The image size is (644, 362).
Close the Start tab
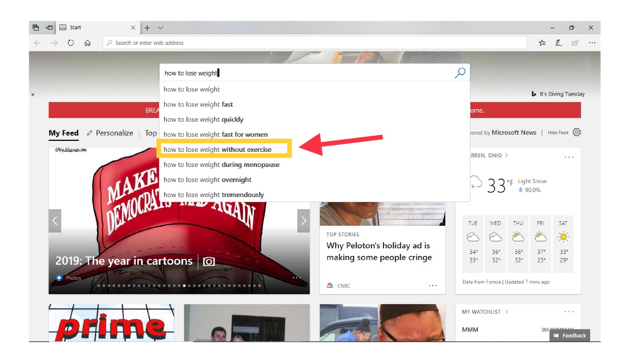click(133, 28)
